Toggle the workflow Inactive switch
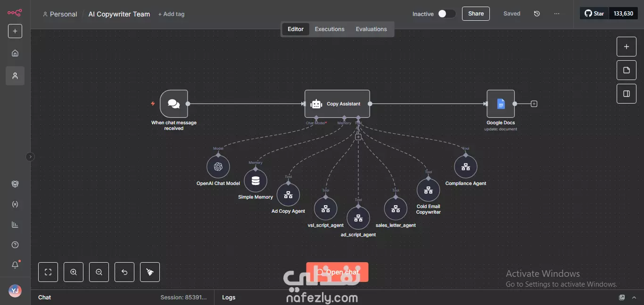 coord(446,14)
